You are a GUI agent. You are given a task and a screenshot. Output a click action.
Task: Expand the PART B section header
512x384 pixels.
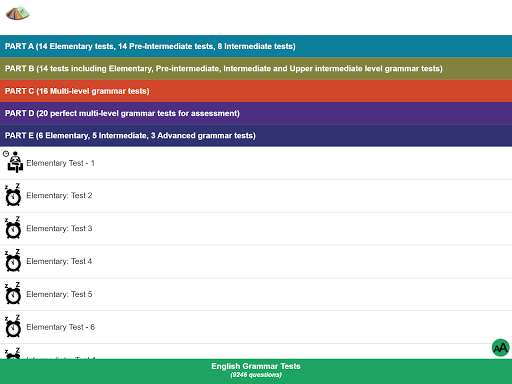256,69
